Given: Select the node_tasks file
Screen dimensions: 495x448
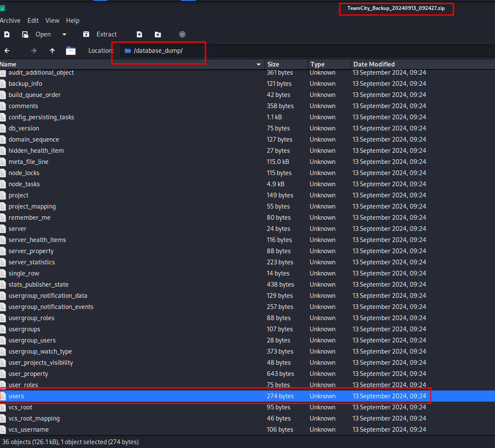Looking at the screenshot, I should [x=247, y=184].
